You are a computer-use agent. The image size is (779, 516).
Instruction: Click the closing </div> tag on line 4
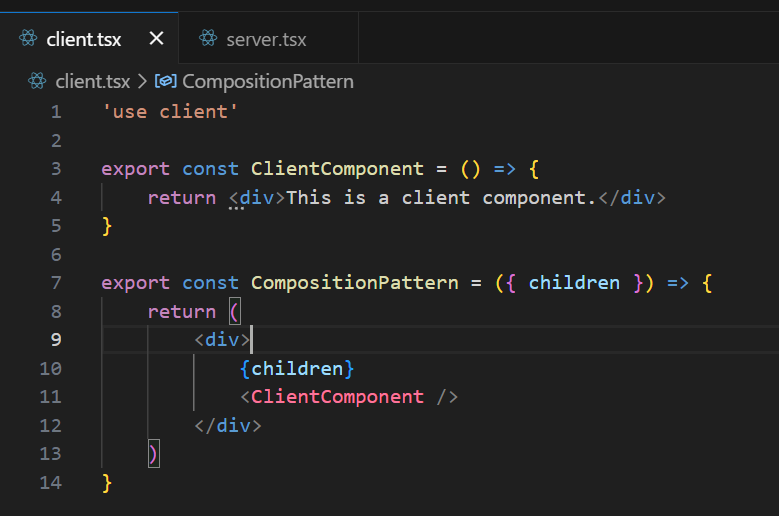click(632, 198)
